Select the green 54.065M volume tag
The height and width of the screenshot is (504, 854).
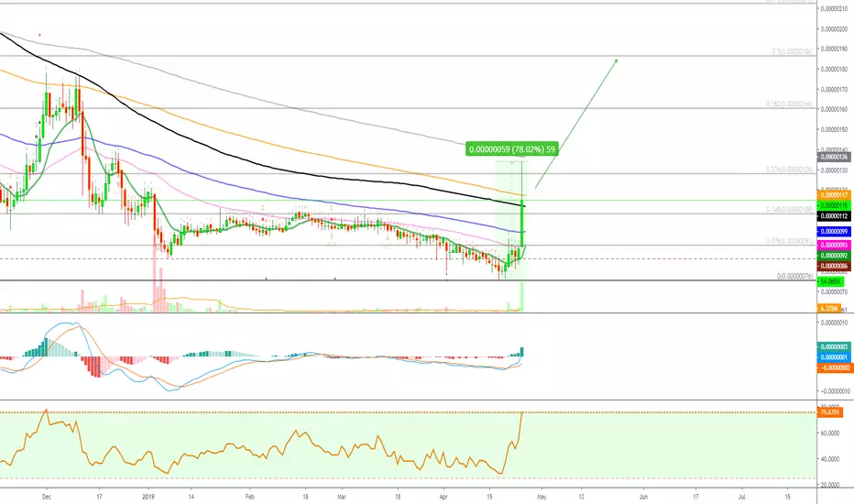pos(830,281)
